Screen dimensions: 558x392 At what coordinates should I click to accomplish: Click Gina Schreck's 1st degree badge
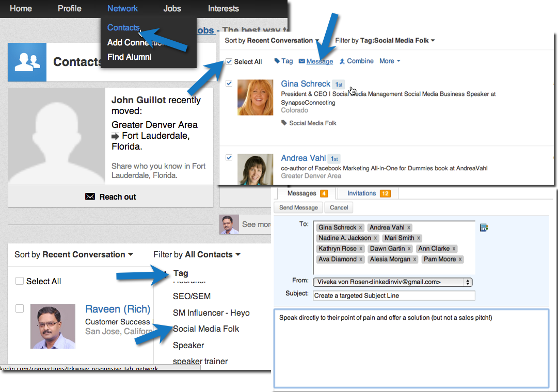339,84
